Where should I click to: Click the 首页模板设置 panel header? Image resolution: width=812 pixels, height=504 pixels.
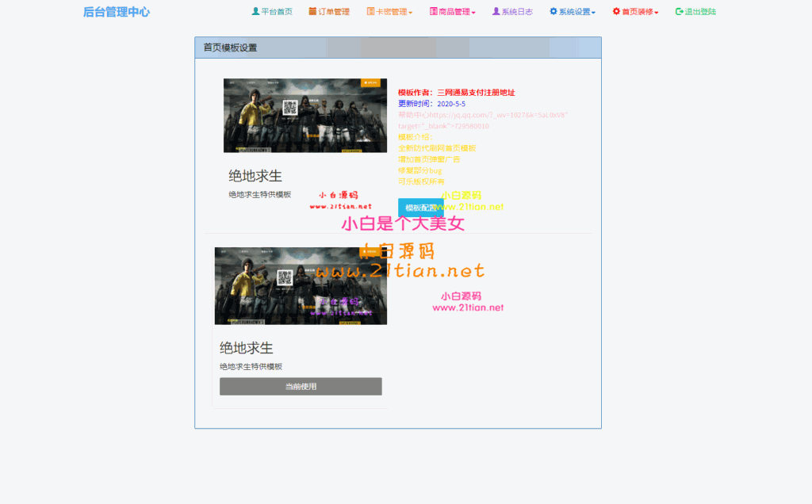coord(398,48)
